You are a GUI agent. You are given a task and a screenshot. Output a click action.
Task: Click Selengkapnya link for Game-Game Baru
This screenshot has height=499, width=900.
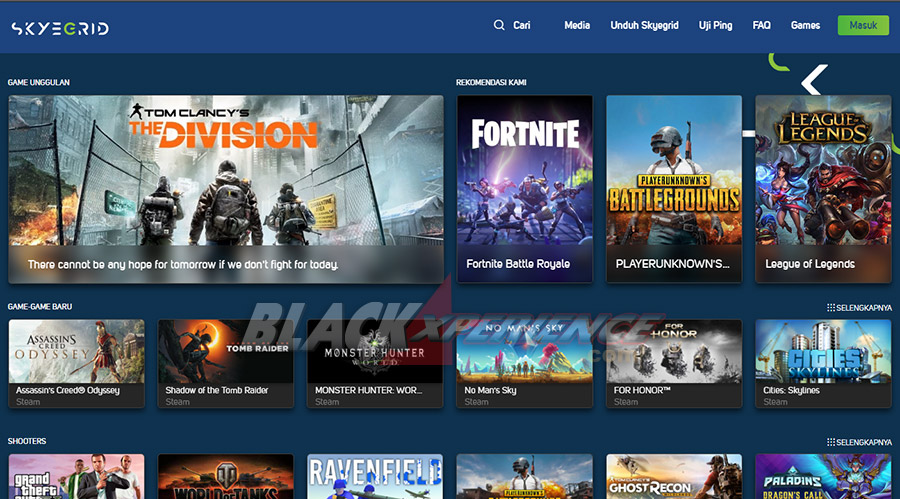click(x=864, y=308)
